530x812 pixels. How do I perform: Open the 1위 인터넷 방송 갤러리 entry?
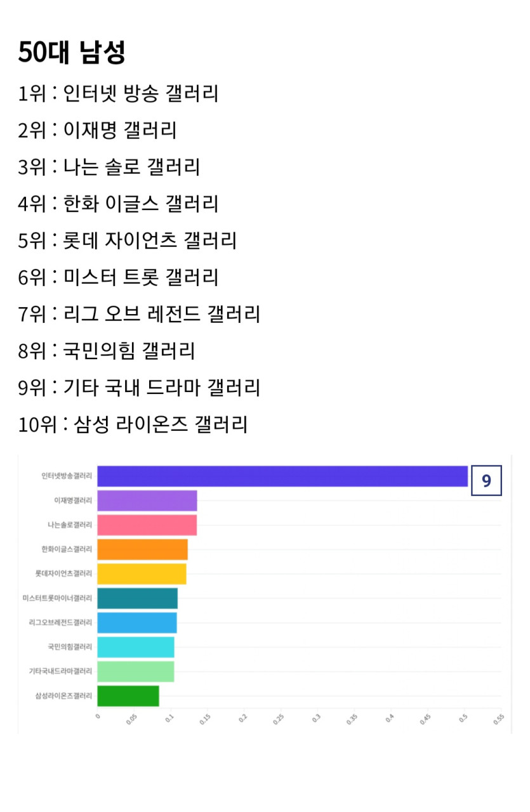(x=118, y=94)
